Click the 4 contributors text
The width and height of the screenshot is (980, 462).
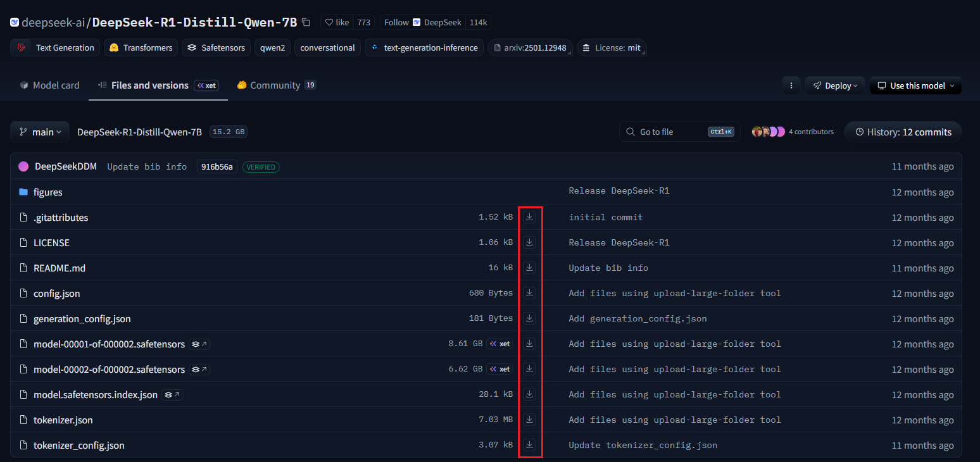[811, 132]
